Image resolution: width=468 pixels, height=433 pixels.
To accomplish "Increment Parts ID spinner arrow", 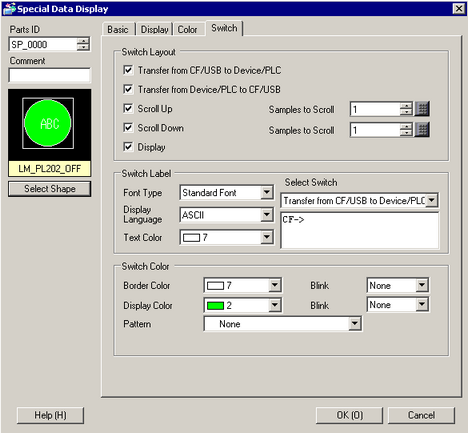I will 83,41.
